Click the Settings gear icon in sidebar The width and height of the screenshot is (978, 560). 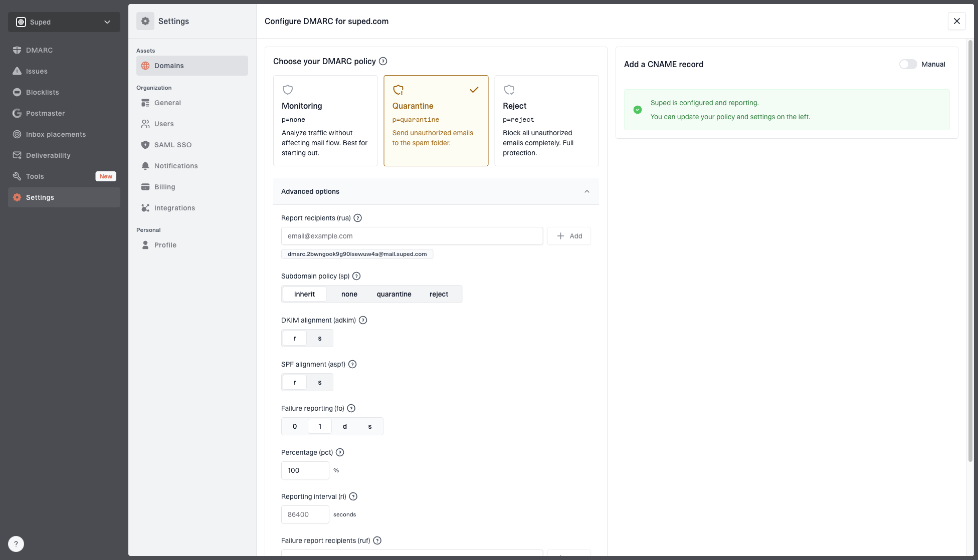tap(17, 197)
